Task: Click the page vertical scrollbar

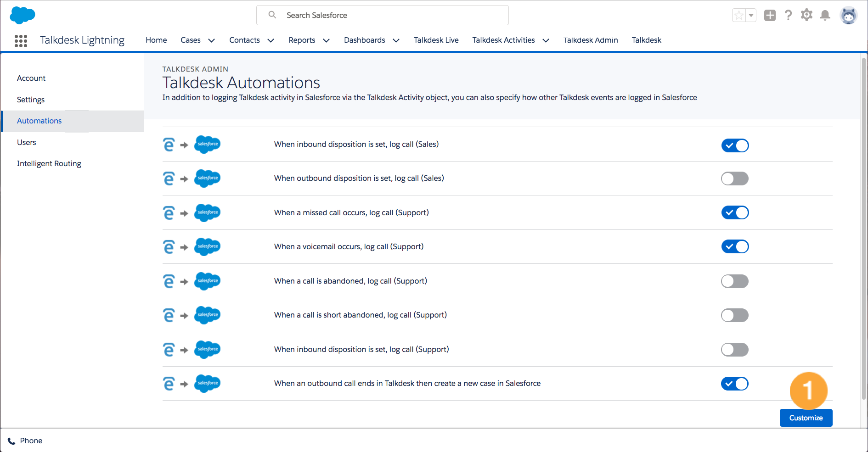Action: (x=863, y=229)
